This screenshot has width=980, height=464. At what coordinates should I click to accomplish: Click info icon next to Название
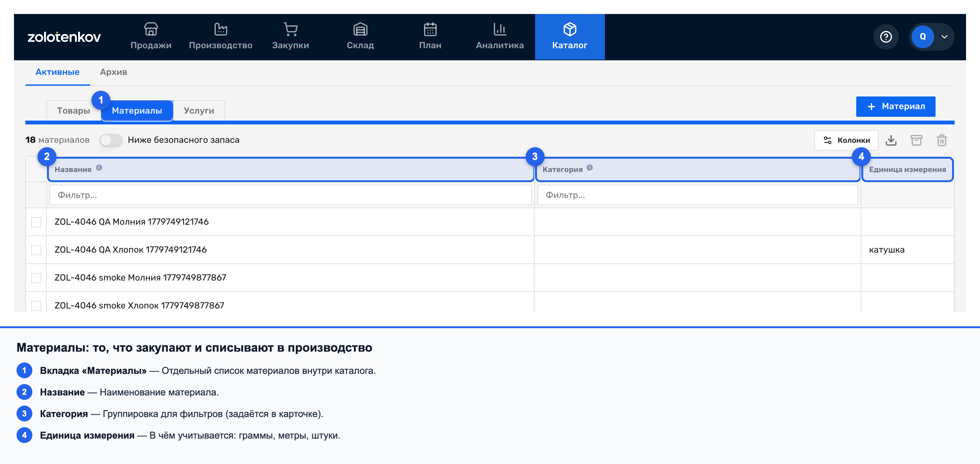coord(99,168)
